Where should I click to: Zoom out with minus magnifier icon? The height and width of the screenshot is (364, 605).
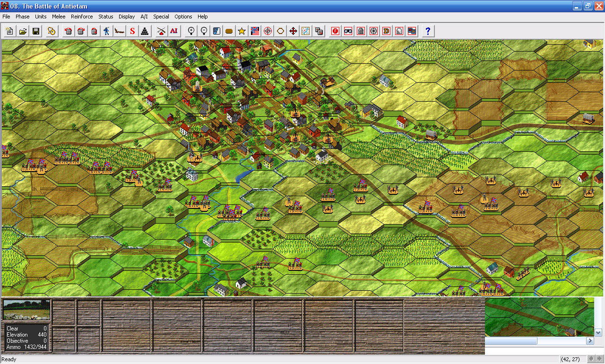click(204, 31)
